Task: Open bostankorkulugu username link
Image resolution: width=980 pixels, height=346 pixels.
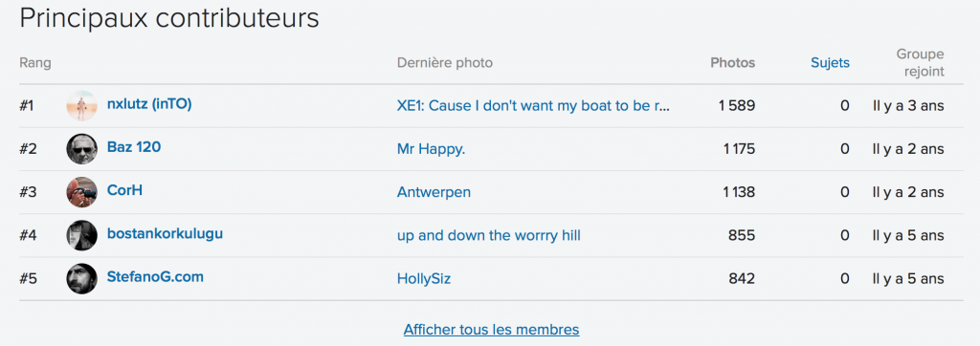Action: click(x=165, y=234)
